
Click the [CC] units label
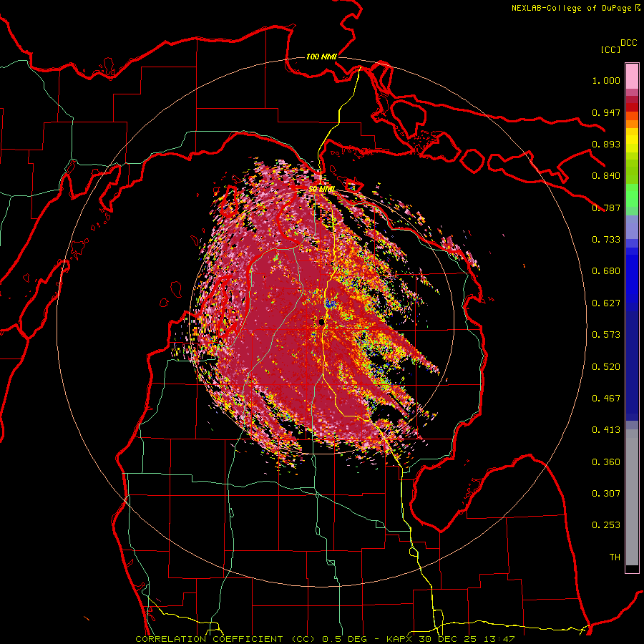610,49
